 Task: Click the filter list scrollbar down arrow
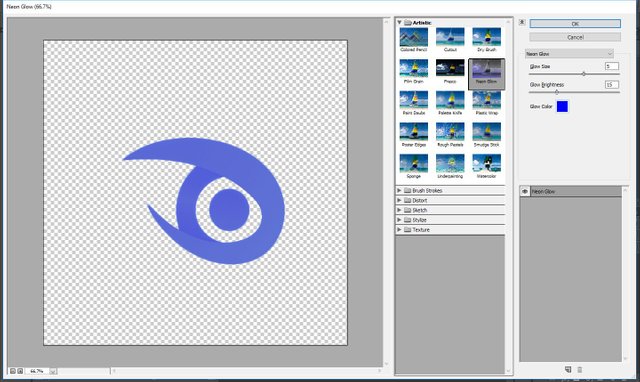pyautogui.click(x=509, y=371)
